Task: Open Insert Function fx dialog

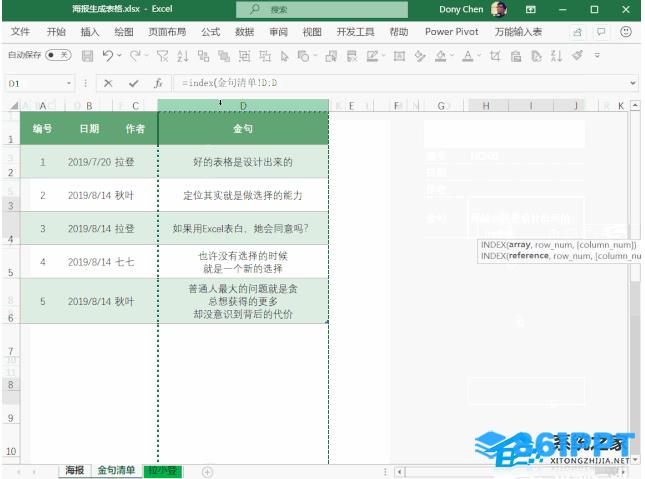Action: (x=158, y=84)
